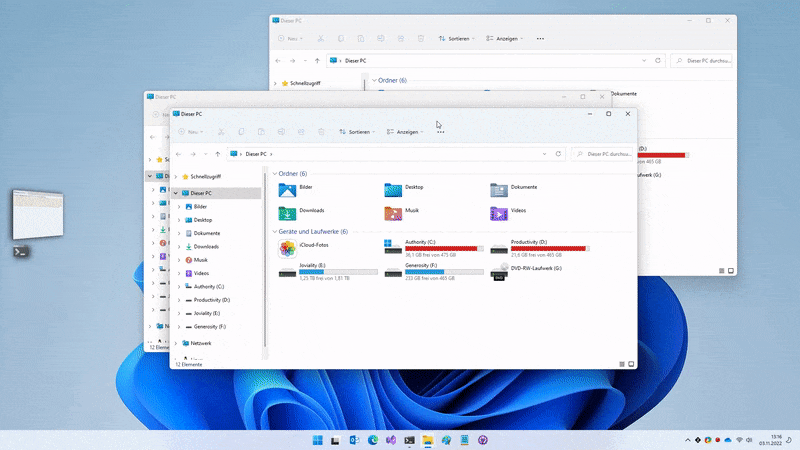Open the three-dots more menu in front window
Image resolution: width=800 pixels, height=450 pixels.
click(x=441, y=132)
